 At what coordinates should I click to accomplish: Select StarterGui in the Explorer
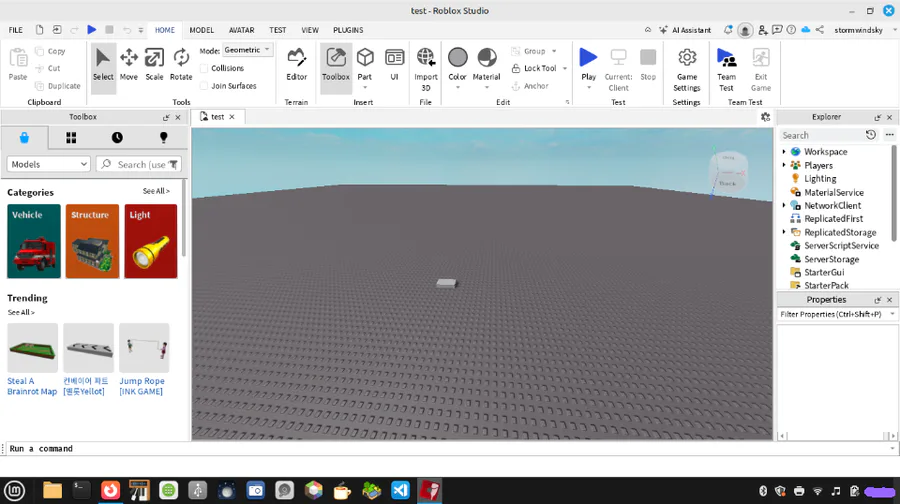[824, 272]
